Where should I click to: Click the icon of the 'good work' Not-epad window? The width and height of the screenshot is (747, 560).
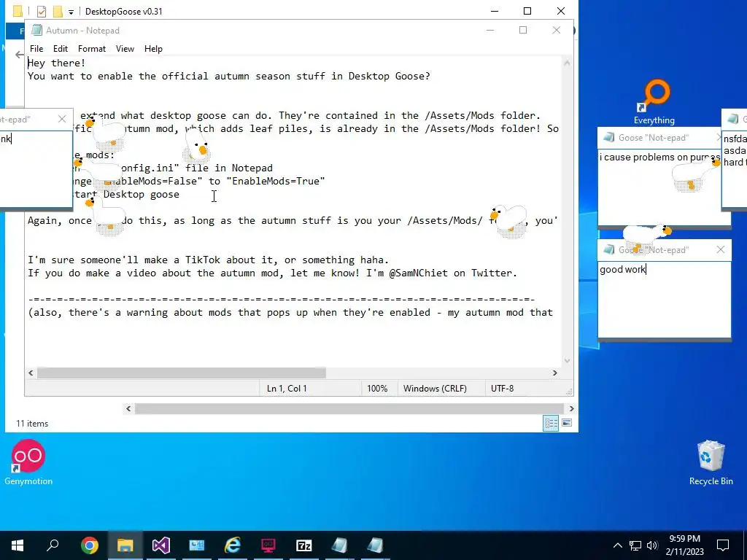click(x=608, y=249)
